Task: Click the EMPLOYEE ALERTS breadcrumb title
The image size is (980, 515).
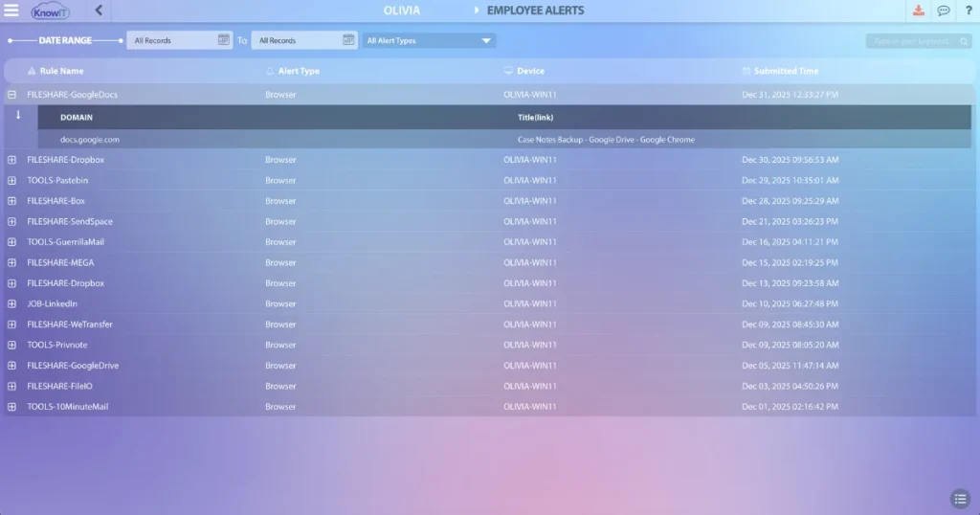Action: point(536,11)
